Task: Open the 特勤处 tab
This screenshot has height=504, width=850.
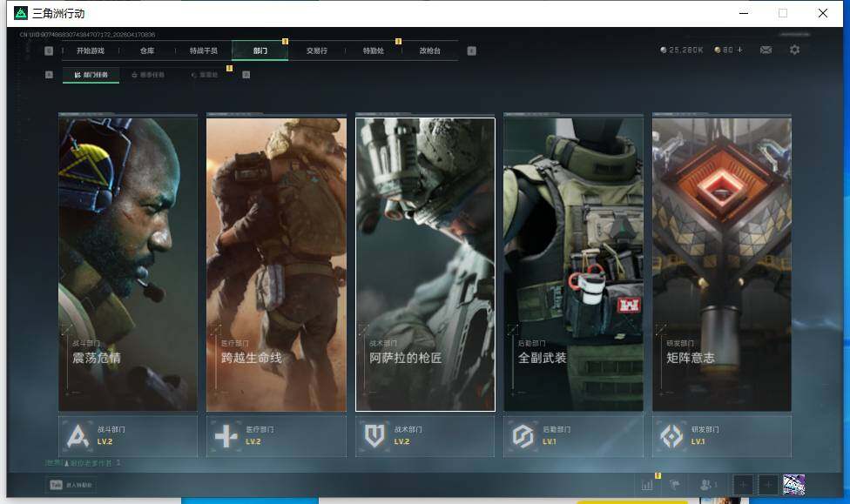Action: click(x=373, y=50)
